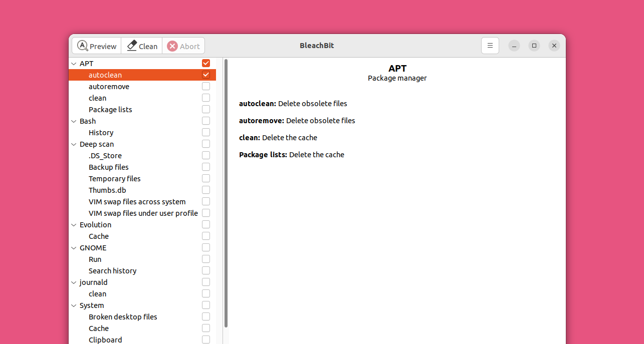Viewport: 644px width, 344px height.
Task: Click the Preview magnifier icon
Action: (x=83, y=46)
